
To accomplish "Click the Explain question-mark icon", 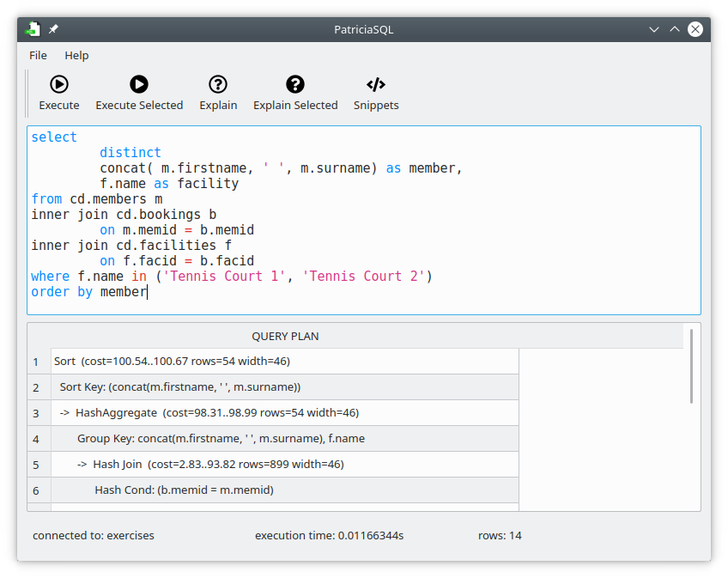I will coord(218,84).
